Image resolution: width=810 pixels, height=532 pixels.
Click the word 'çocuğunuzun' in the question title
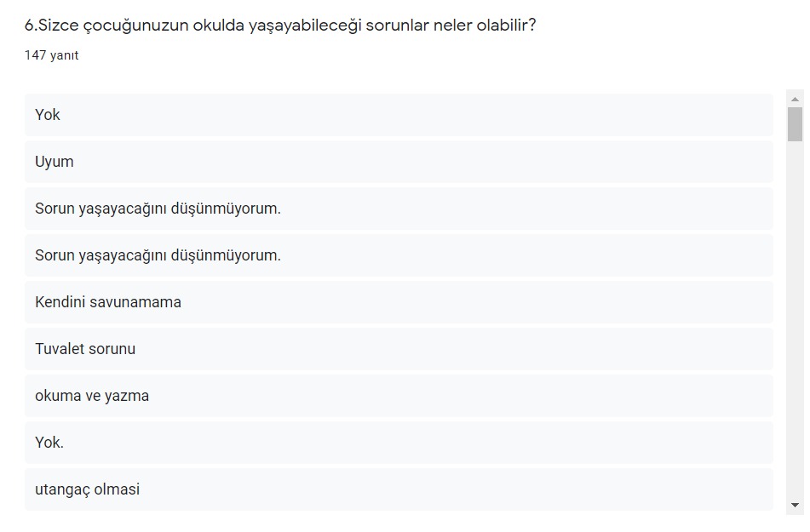(135, 26)
